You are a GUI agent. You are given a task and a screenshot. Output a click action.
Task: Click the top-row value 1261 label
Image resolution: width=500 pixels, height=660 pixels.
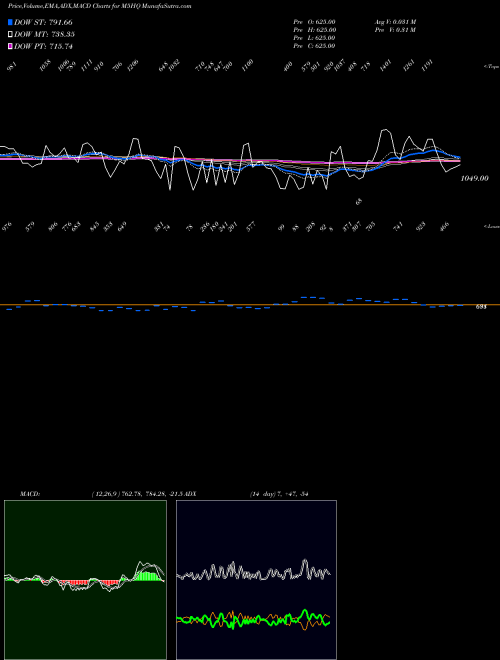[x=409, y=66]
